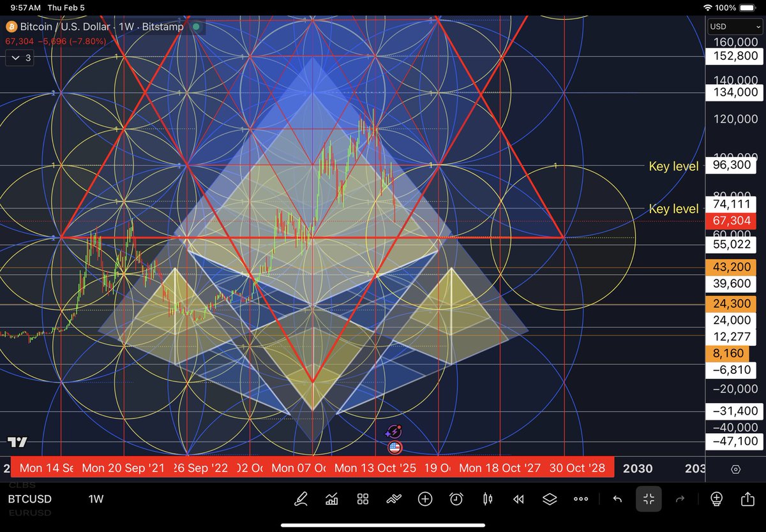This screenshot has height=532, width=766.
Task: Open the object tree layers icon
Action: click(x=550, y=499)
